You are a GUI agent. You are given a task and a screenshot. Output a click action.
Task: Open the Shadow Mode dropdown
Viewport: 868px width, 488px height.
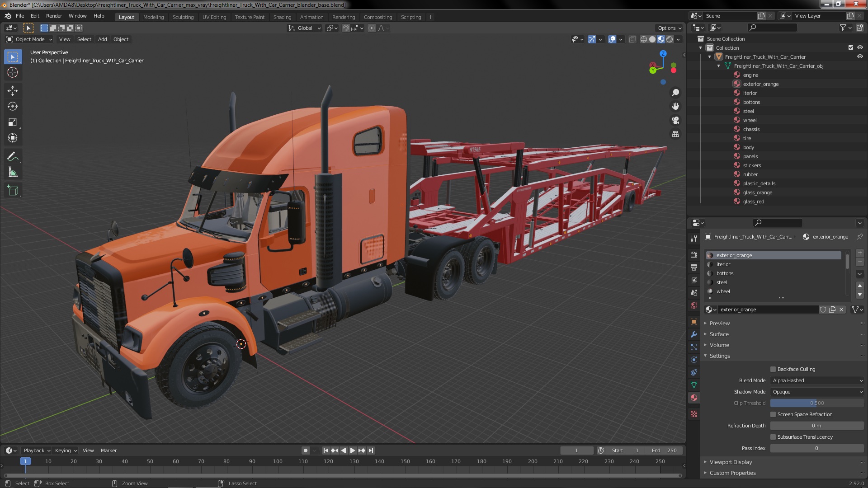pos(817,392)
